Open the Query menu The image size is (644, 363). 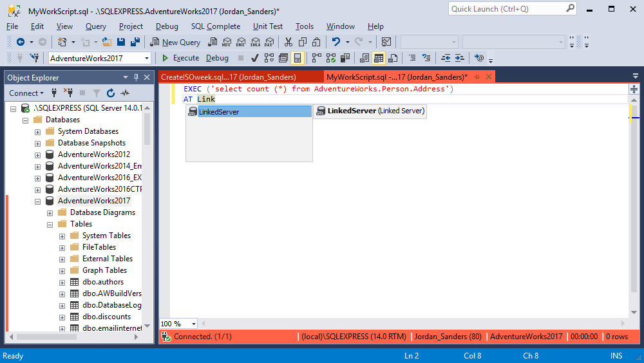96,26
